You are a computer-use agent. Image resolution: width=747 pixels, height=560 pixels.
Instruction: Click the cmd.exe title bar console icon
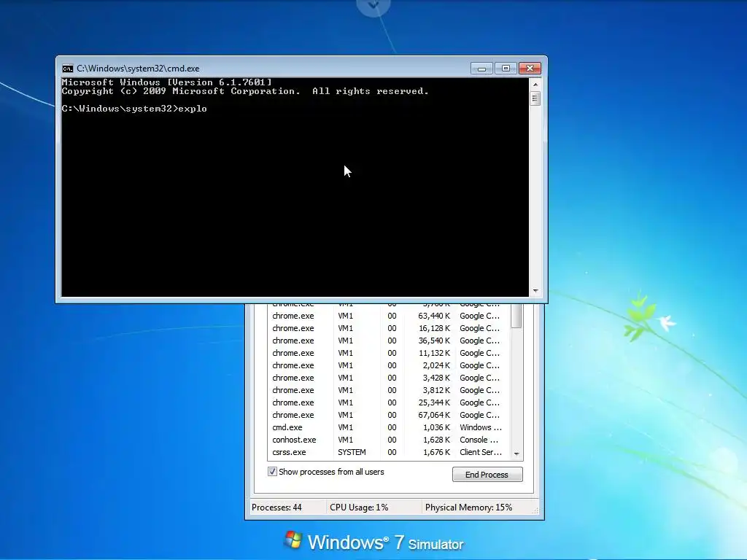tap(68, 69)
